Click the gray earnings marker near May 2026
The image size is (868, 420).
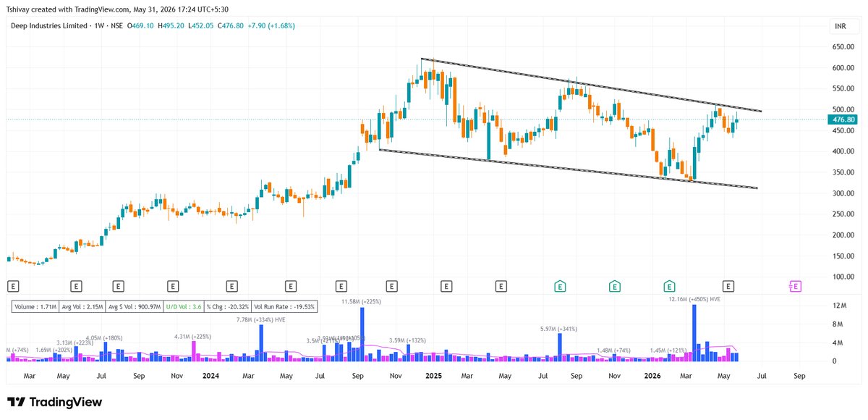point(728,286)
